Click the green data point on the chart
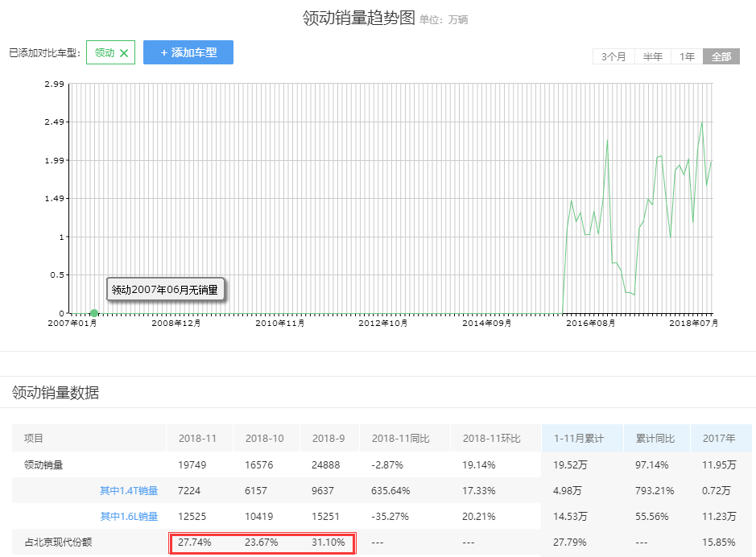 94,313
